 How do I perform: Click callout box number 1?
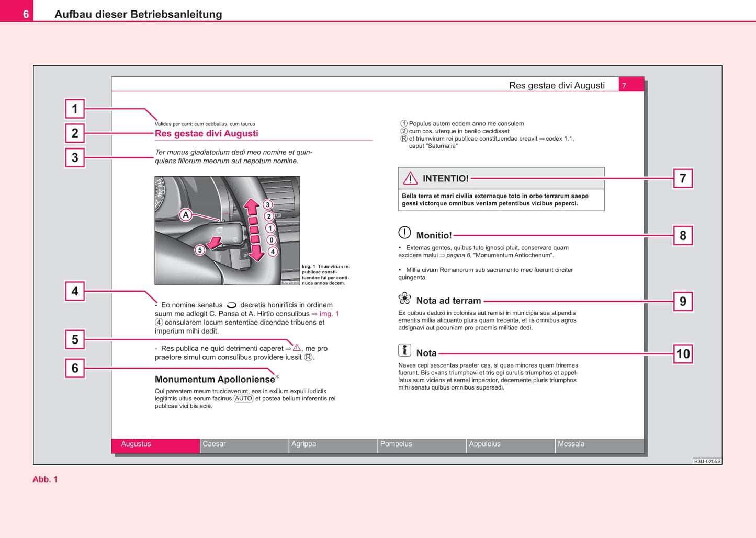(x=75, y=108)
